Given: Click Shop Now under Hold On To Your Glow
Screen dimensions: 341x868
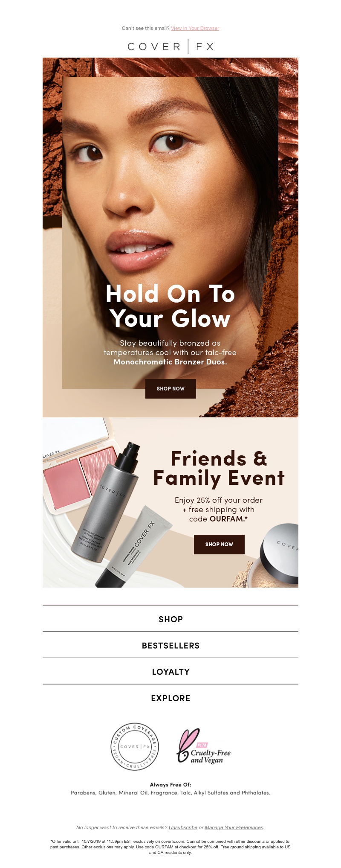Looking at the screenshot, I should point(170,389).
